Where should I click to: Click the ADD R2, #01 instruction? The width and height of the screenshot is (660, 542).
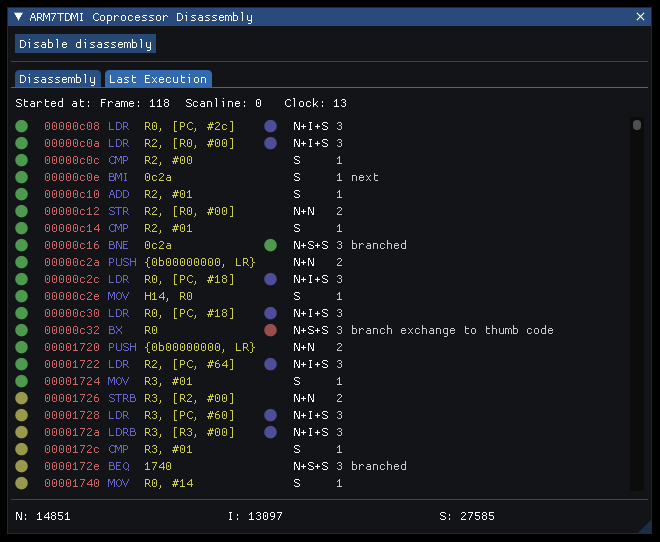click(150, 194)
